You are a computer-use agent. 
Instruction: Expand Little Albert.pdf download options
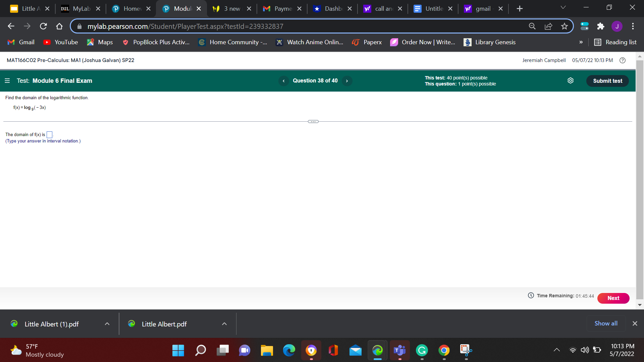(x=224, y=324)
